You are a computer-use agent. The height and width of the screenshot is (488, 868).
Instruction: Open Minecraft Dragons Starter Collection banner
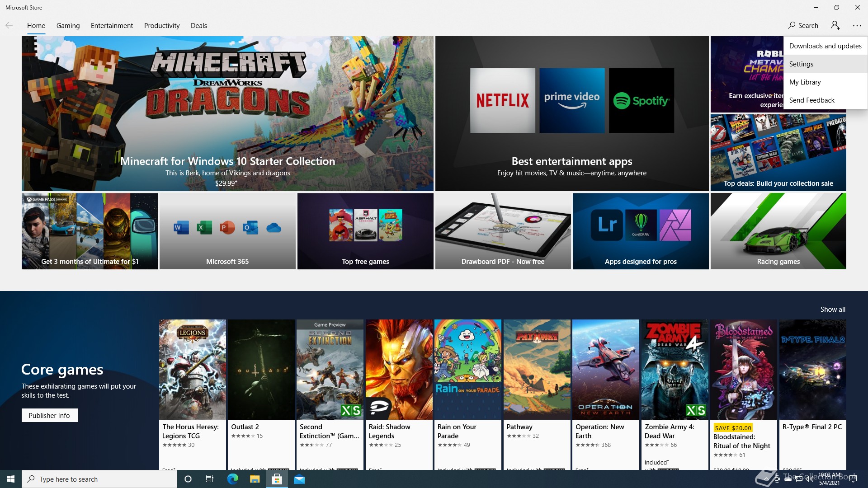pos(227,113)
